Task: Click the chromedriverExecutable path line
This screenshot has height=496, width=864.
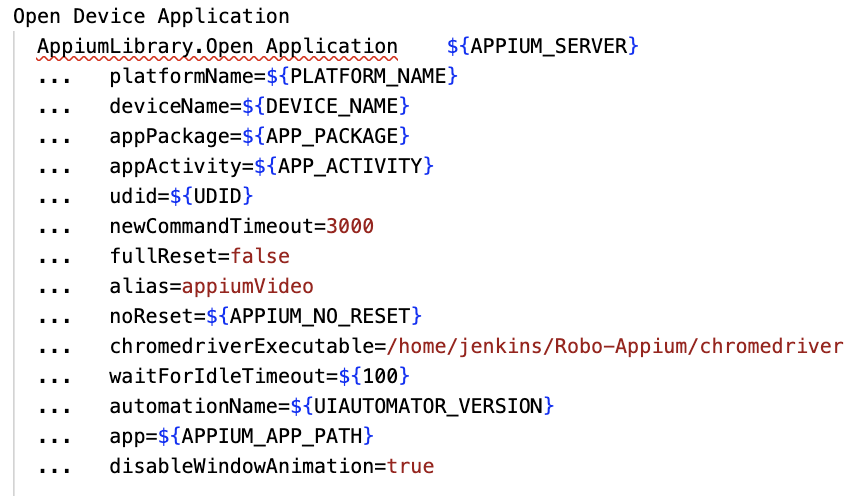Action: pos(476,346)
